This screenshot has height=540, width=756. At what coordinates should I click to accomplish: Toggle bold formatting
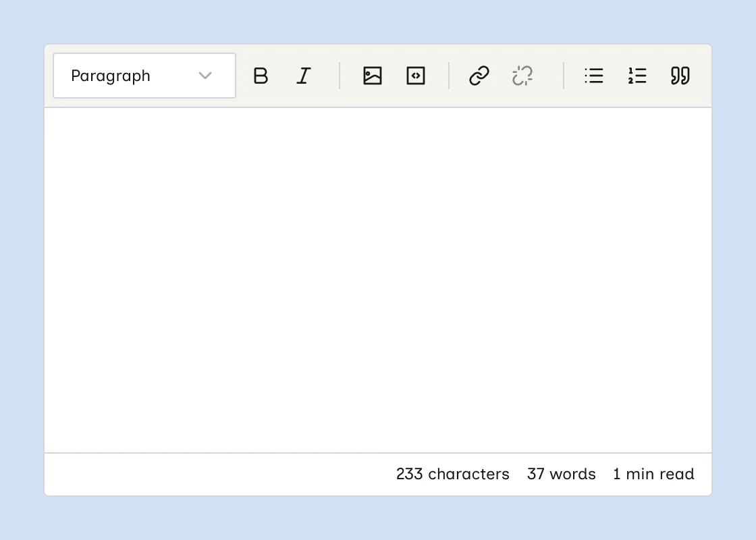tap(261, 76)
